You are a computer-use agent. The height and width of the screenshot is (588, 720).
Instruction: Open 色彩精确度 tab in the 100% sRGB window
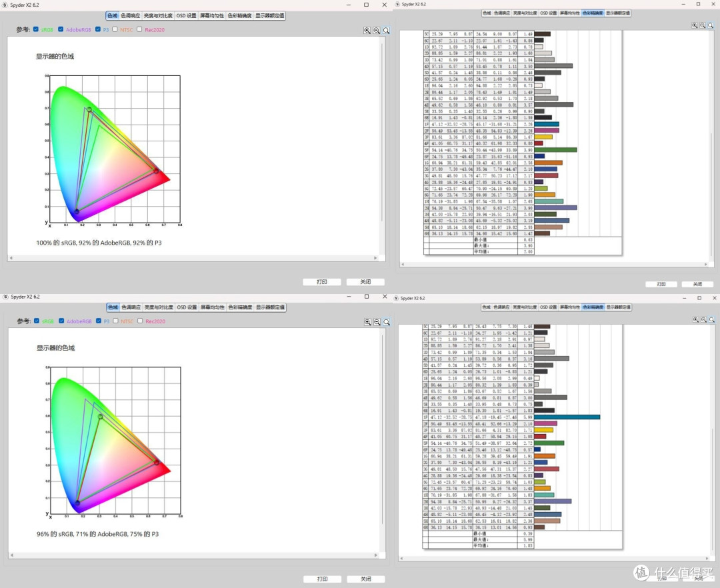[240, 15]
